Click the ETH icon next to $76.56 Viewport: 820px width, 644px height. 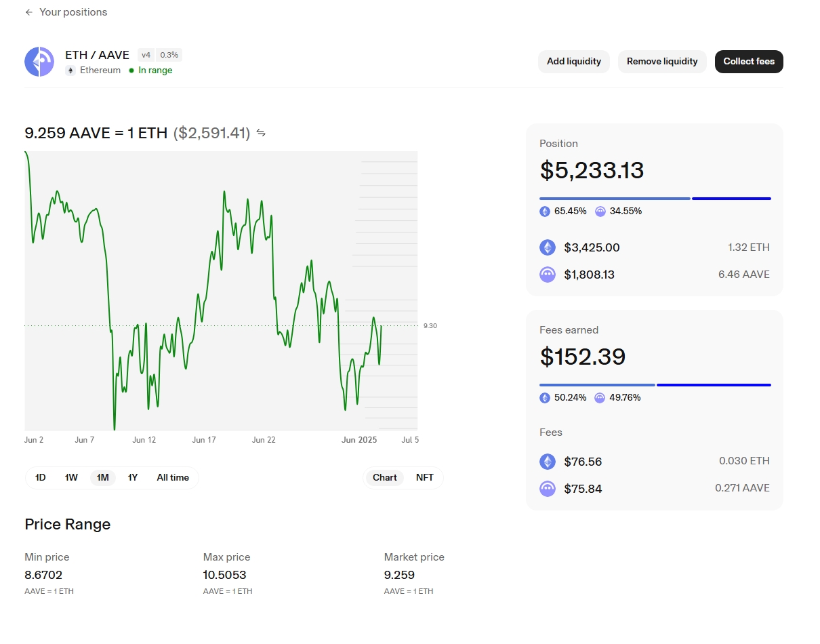(548, 462)
